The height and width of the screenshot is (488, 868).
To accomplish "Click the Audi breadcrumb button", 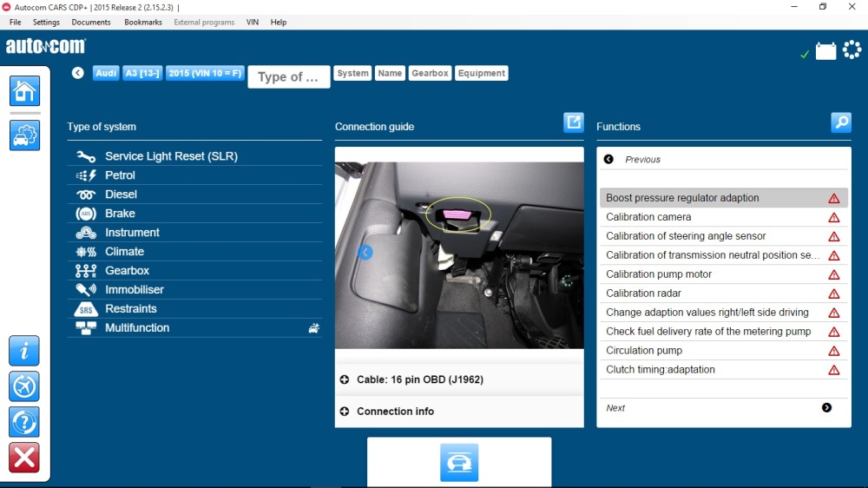I will [106, 73].
